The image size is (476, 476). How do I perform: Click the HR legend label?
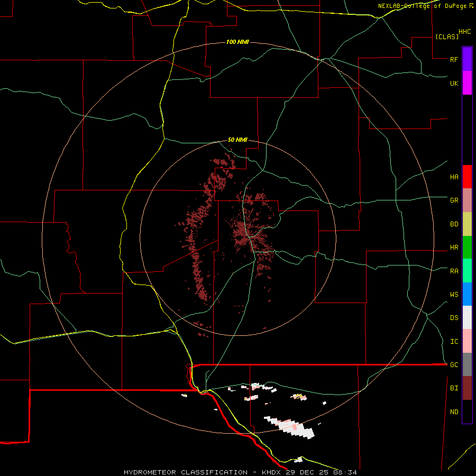point(454,248)
